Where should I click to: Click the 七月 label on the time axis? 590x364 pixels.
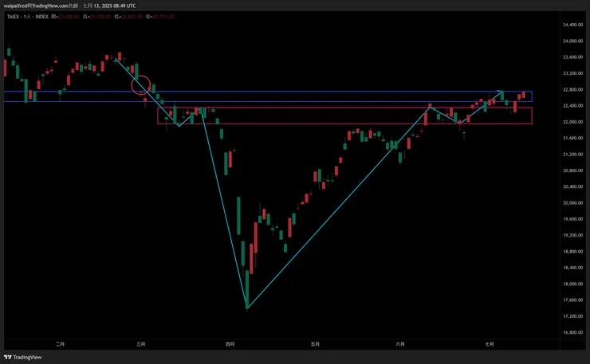[x=490, y=344]
